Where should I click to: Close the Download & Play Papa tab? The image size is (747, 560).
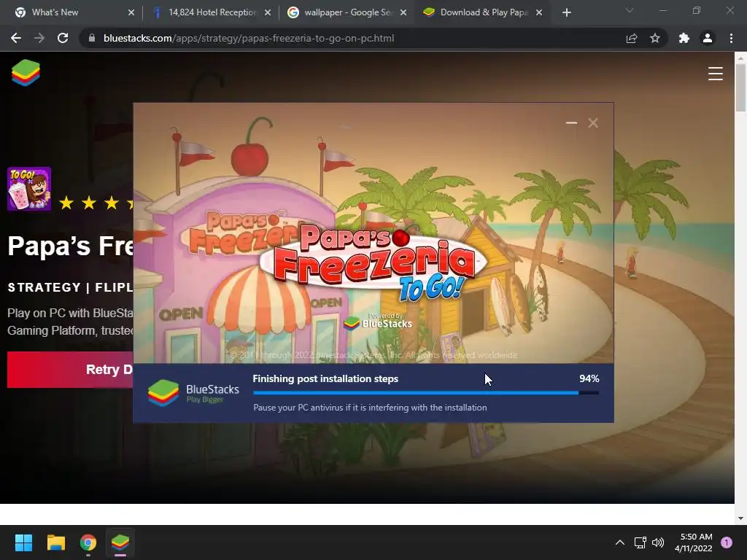(x=539, y=12)
